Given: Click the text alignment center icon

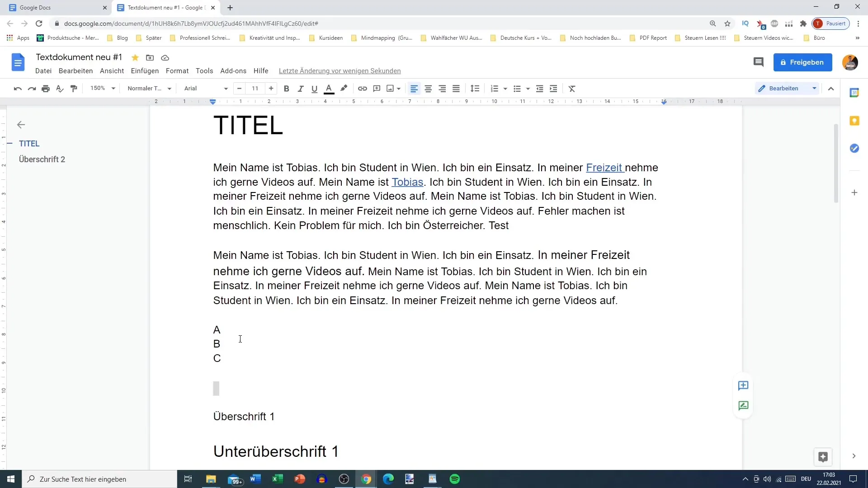Looking at the screenshot, I should [x=429, y=88].
